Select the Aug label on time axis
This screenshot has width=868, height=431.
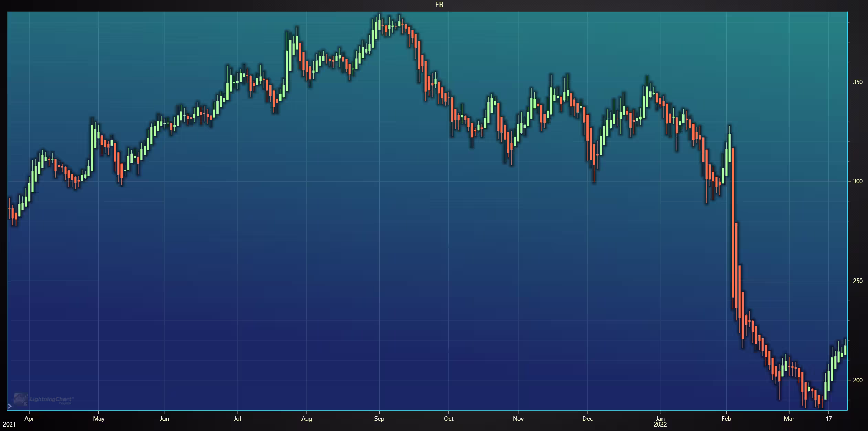click(307, 419)
